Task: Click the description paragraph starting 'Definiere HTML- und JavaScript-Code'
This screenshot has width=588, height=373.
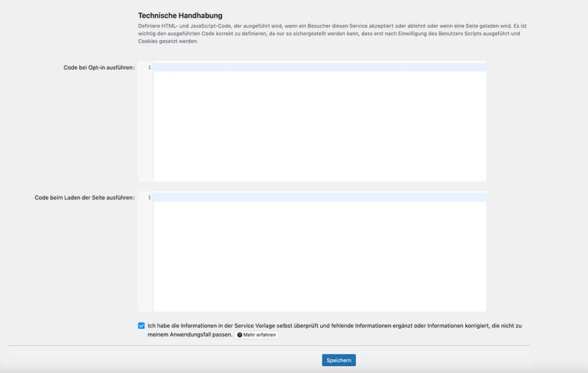Action: 327,33
